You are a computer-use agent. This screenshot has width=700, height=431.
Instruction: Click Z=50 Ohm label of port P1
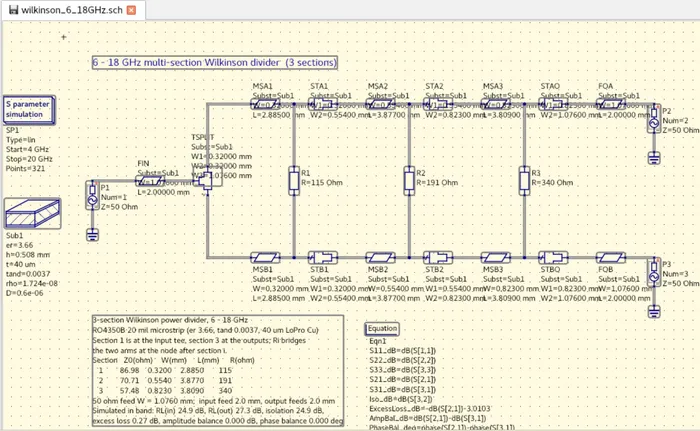pyautogui.click(x=119, y=207)
